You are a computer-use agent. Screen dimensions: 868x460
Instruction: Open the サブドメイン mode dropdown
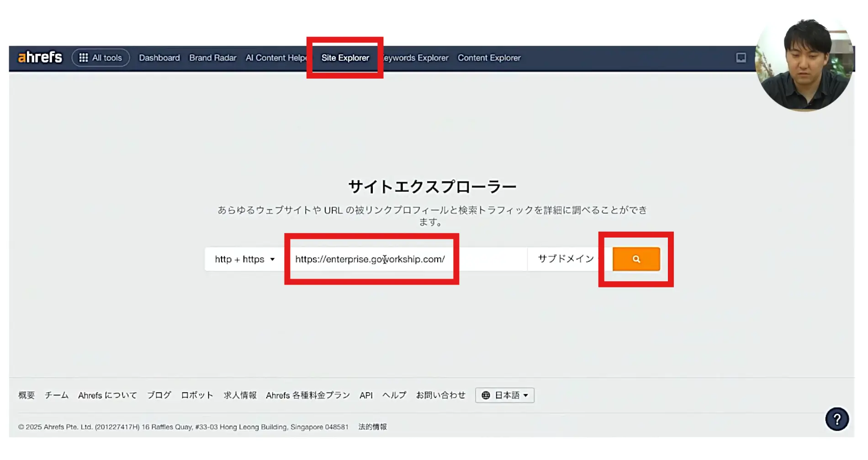[x=566, y=259]
